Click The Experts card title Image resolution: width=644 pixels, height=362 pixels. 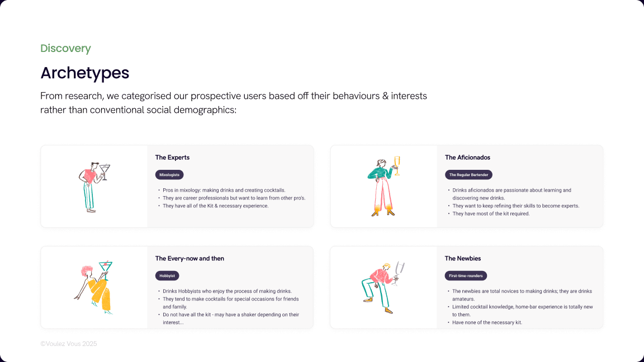pyautogui.click(x=173, y=158)
